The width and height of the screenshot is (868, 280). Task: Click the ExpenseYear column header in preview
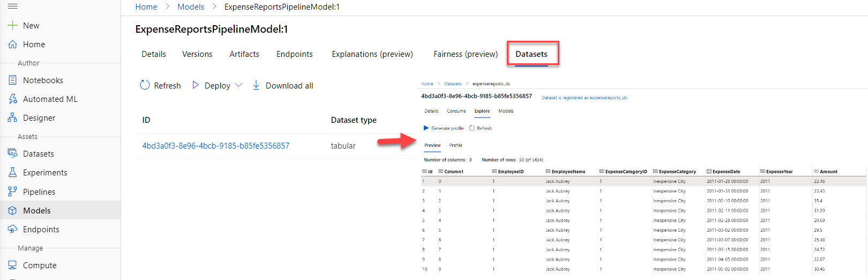(x=780, y=172)
